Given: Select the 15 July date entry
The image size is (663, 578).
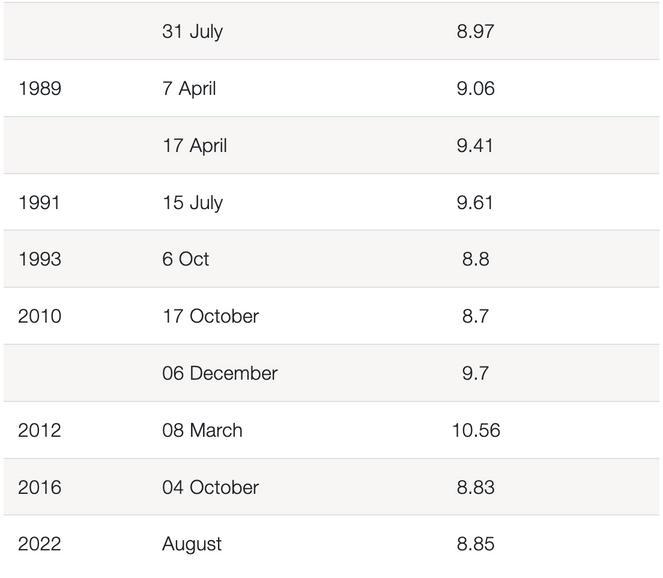Looking at the screenshot, I should point(193,203).
